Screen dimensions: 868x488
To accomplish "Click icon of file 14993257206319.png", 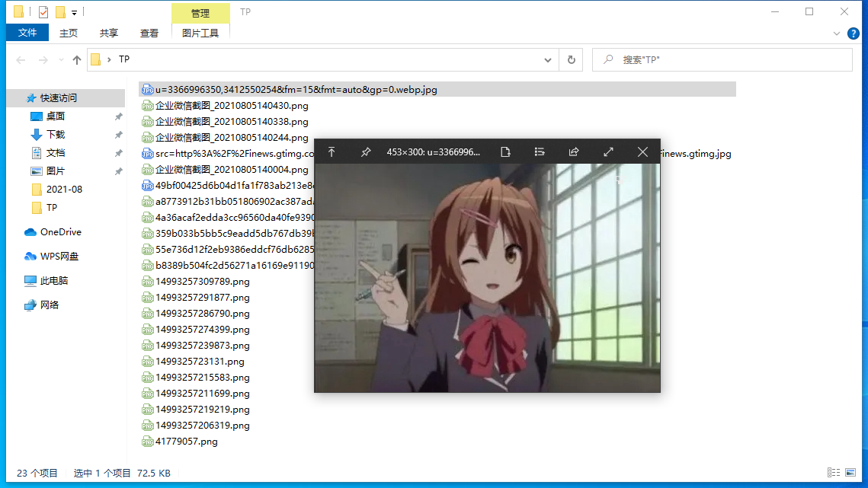I will 147,426.
